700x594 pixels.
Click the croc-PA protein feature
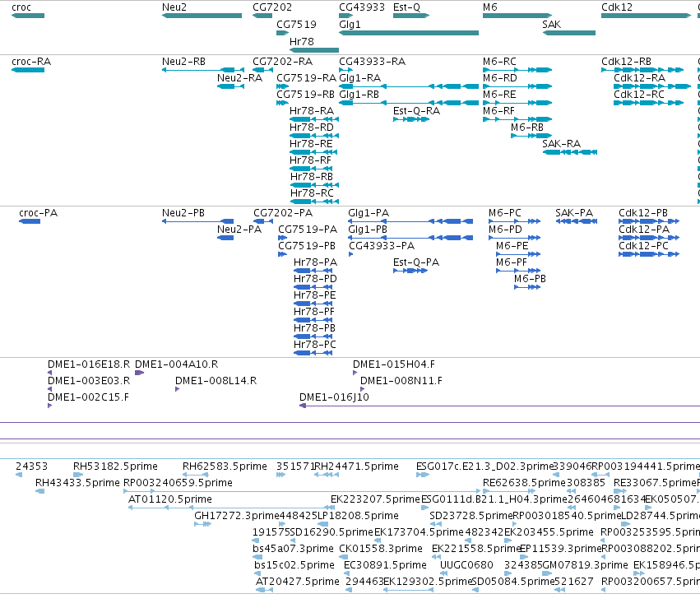pos(30,221)
